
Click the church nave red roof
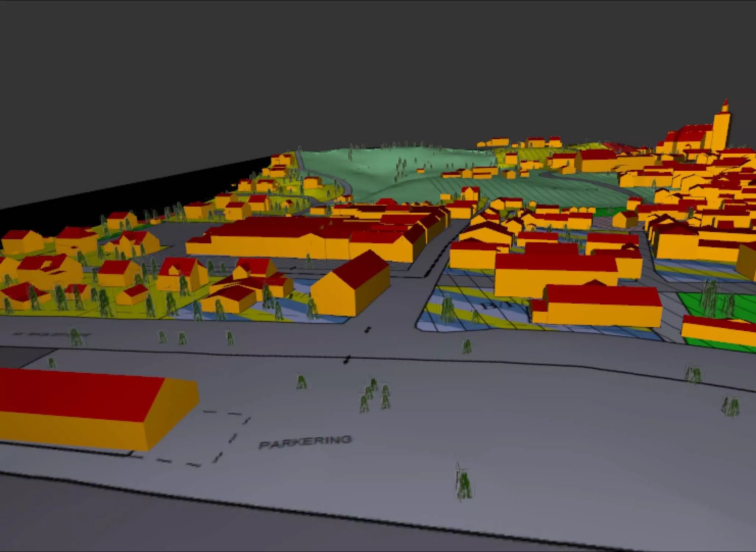[x=691, y=133]
